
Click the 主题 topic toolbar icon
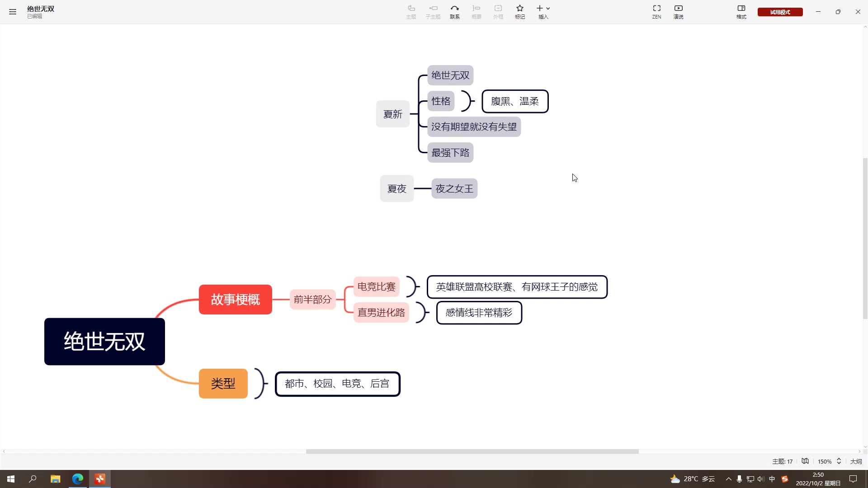coord(411,12)
